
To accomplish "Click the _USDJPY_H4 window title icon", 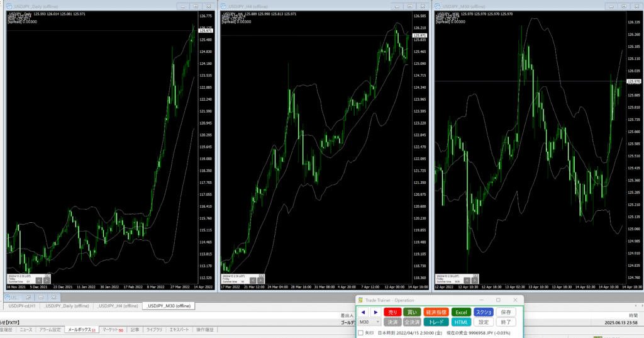I will point(223,6).
